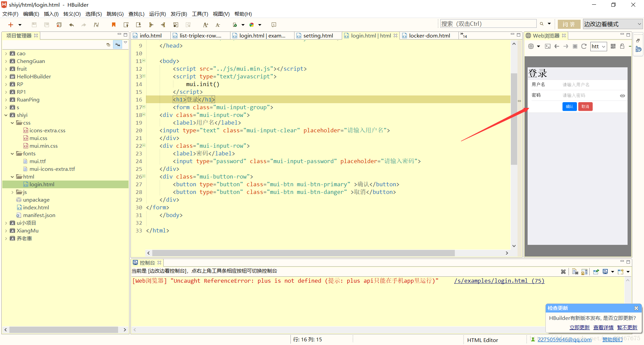This screenshot has width=644, height=345.
Task: Click the display selected console monitor icon
Action: [x=605, y=272]
